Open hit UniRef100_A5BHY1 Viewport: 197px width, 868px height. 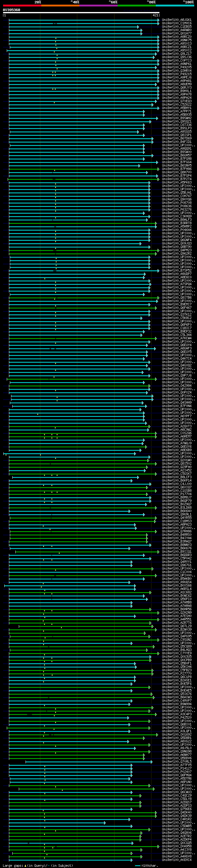point(177,108)
